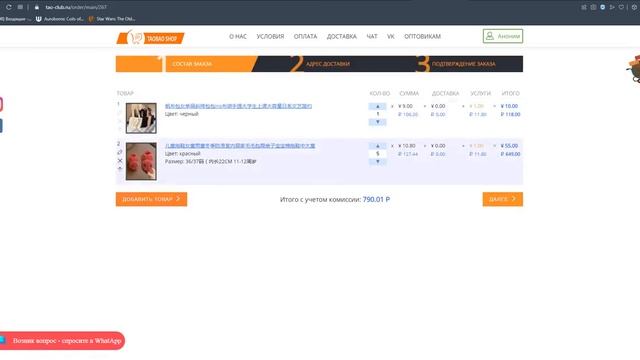Select step 3 Подтверждение заказа tab
This screenshot has width=640, height=360.
click(x=464, y=64)
